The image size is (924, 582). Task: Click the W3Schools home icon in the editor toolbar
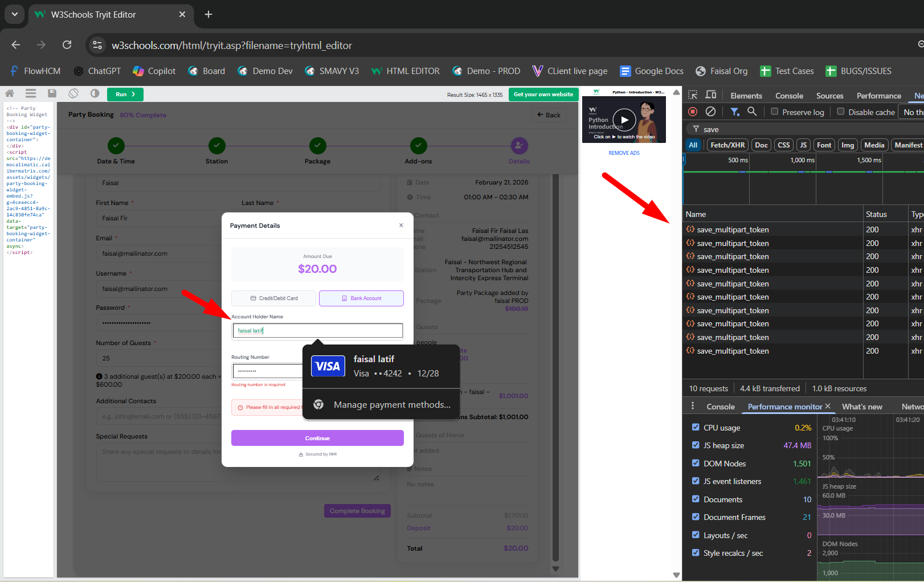[x=10, y=93]
